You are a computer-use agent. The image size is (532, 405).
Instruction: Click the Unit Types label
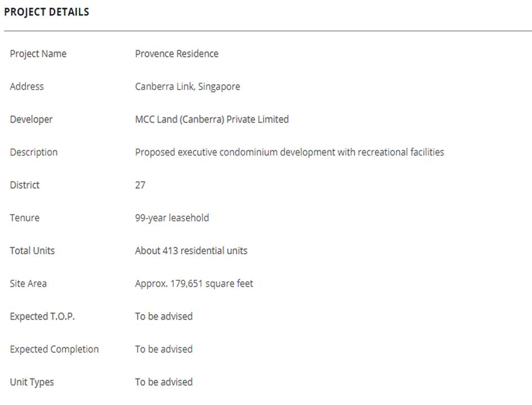click(x=32, y=382)
